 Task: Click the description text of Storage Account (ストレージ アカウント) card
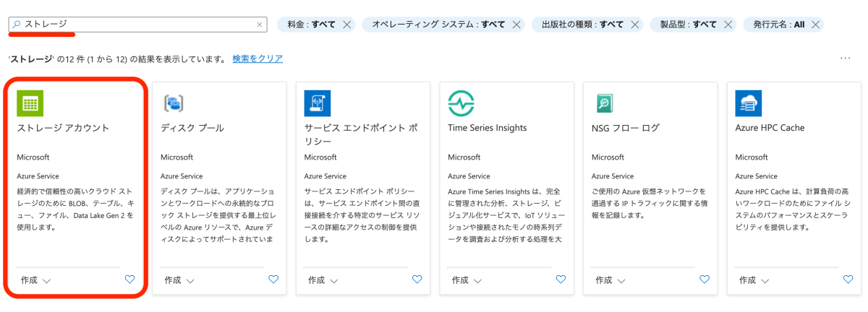click(x=75, y=209)
